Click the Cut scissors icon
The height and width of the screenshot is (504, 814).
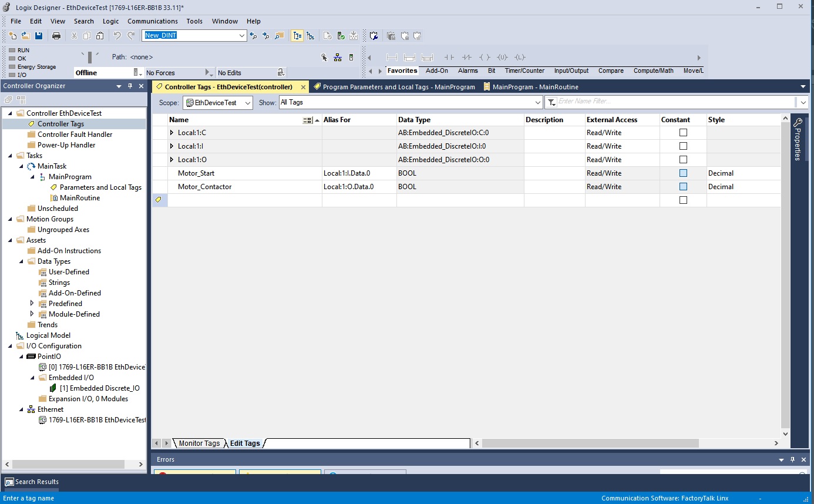(74, 36)
